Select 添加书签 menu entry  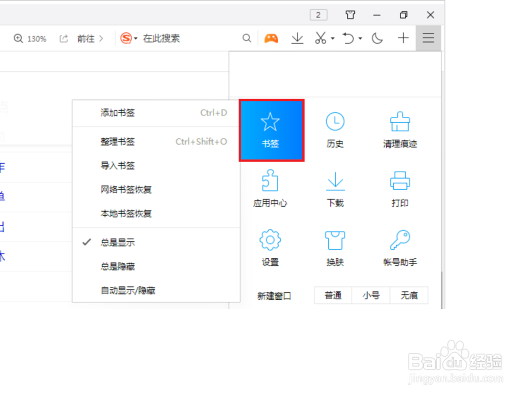click(156, 113)
